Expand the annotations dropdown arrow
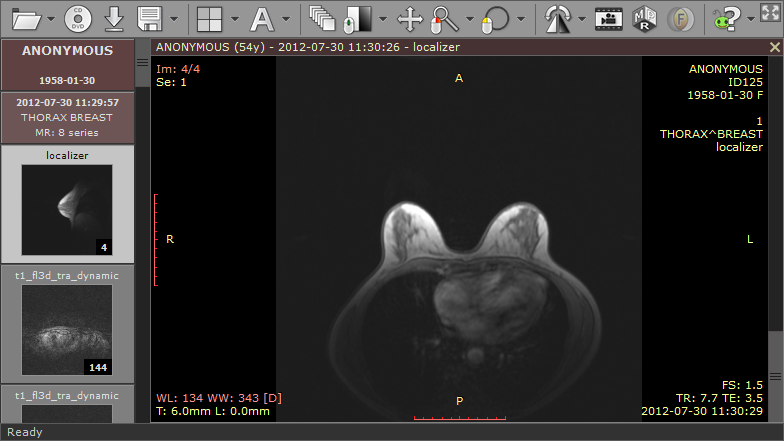The image size is (784, 441). click(x=286, y=20)
